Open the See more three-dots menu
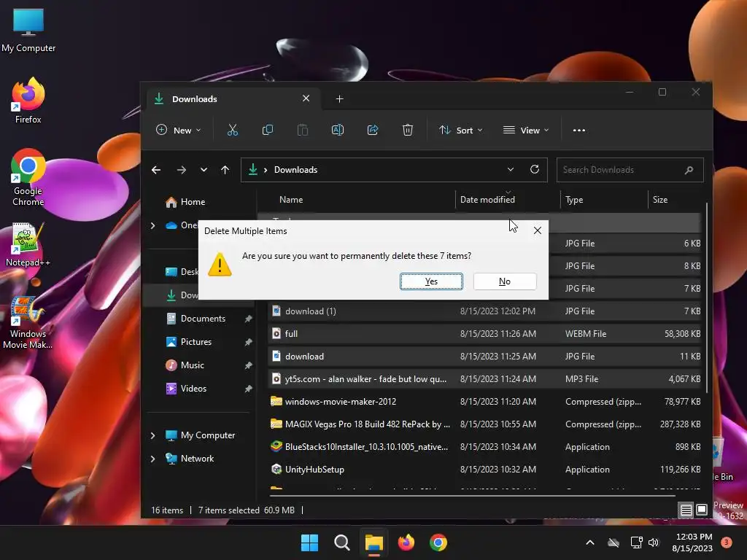747x560 pixels. pos(578,130)
